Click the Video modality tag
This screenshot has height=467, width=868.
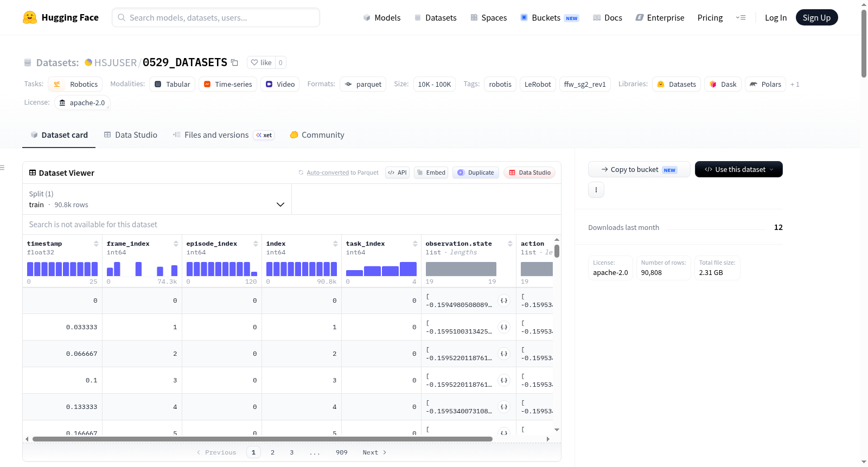[280, 84]
